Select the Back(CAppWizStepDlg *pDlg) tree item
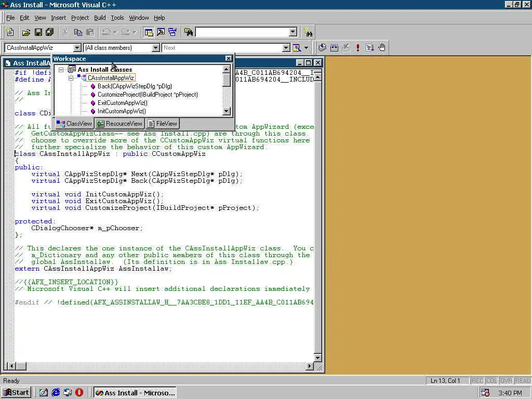Viewport: 532px width, 399px height. click(135, 86)
